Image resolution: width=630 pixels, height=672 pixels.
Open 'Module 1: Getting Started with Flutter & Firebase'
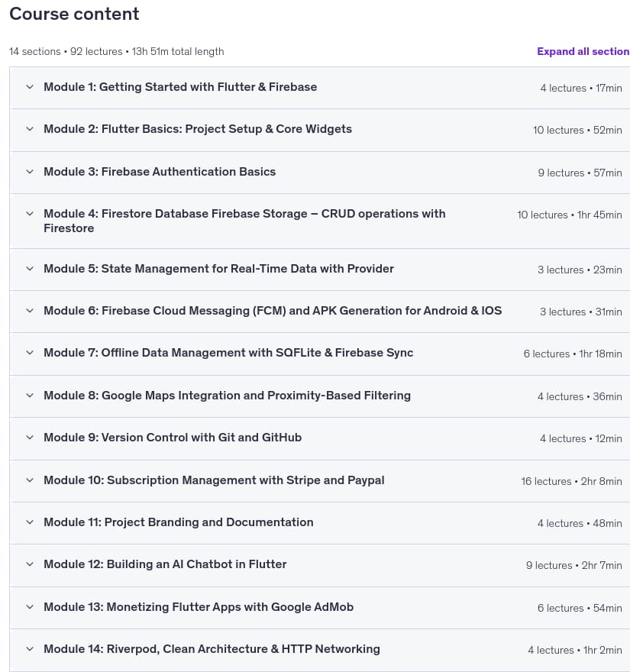tap(180, 87)
